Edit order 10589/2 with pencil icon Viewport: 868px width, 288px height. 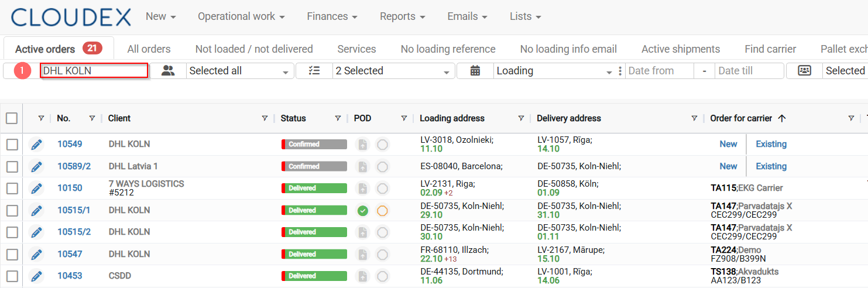point(36,167)
